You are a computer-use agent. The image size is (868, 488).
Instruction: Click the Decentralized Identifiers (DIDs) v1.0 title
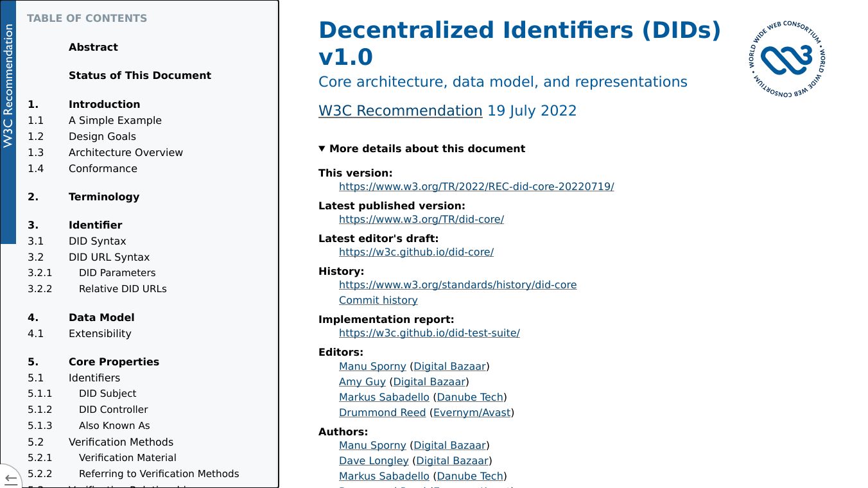(520, 44)
